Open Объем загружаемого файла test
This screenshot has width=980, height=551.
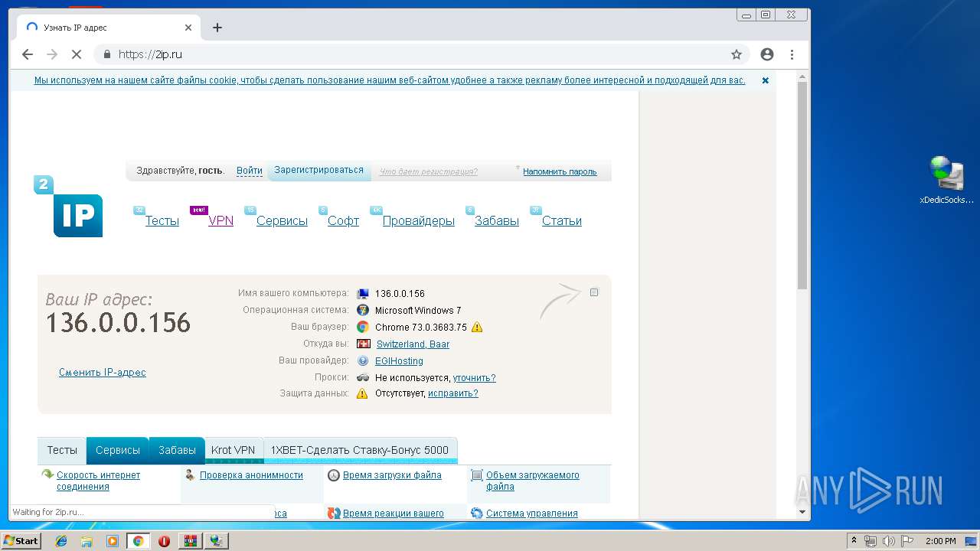point(533,481)
